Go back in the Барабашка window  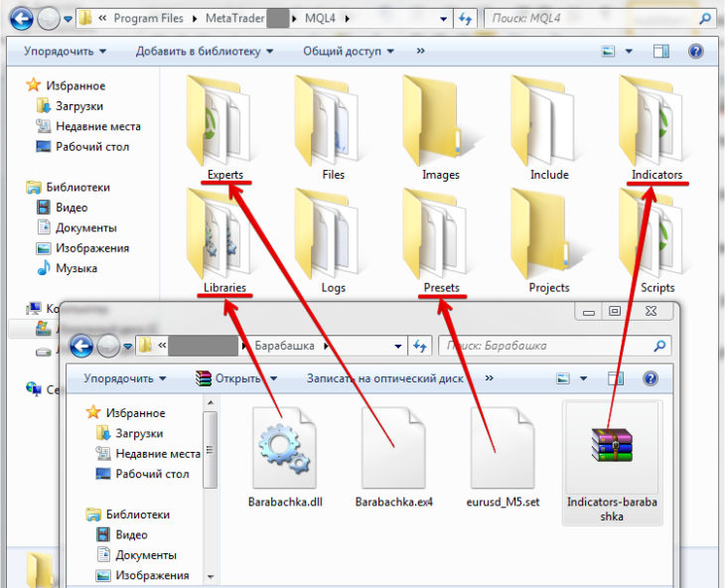click(x=81, y=346)
